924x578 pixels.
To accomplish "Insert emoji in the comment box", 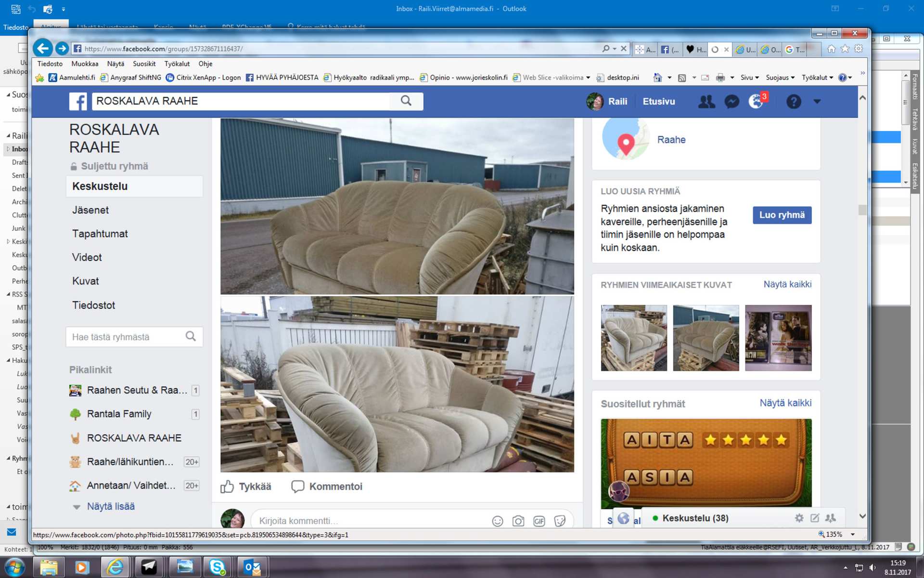I will pos(498,521).
